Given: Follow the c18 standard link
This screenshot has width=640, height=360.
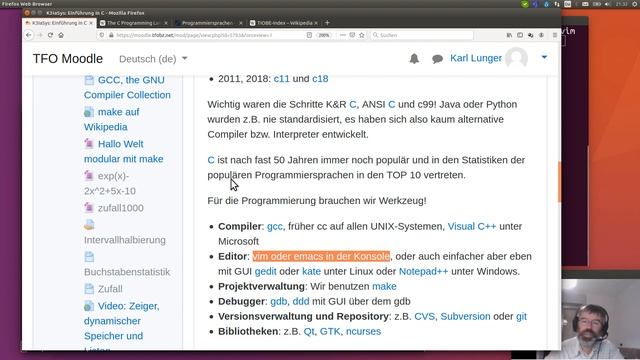Looking at the screenshot, I should point(320,79).
